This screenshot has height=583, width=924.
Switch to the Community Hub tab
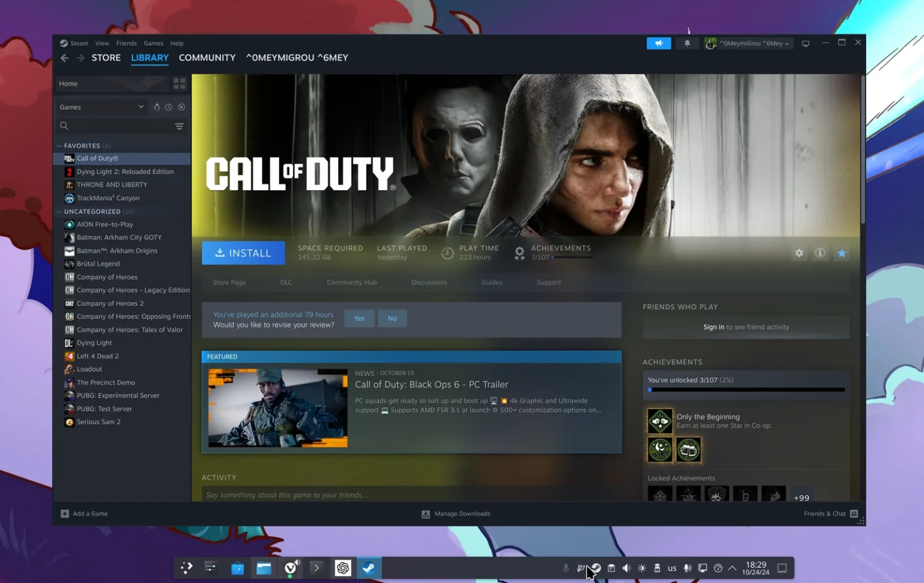(351, 282)
